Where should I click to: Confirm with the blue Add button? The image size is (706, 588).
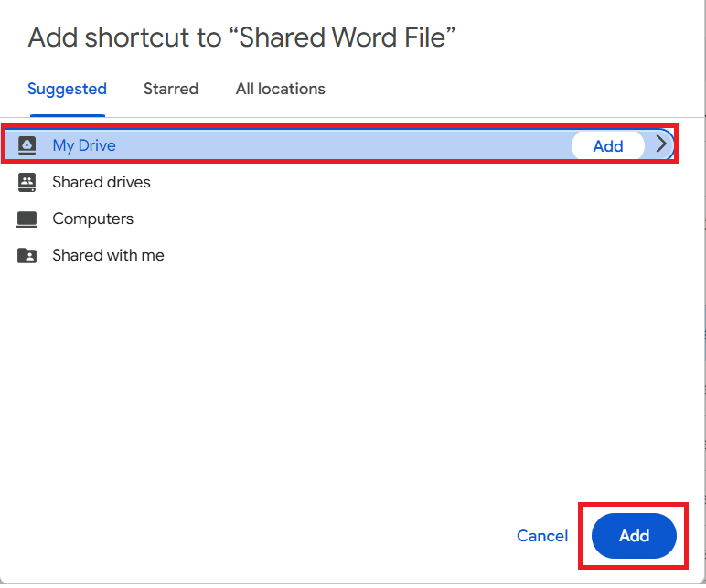pyautogui.click(x=634, y=536)
